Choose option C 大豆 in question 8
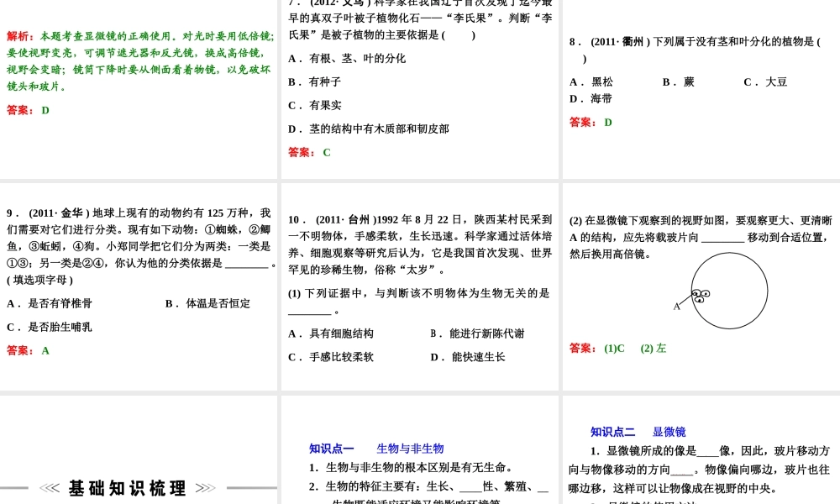This screenshot has height=504, width=840. [x=765, y=82]
